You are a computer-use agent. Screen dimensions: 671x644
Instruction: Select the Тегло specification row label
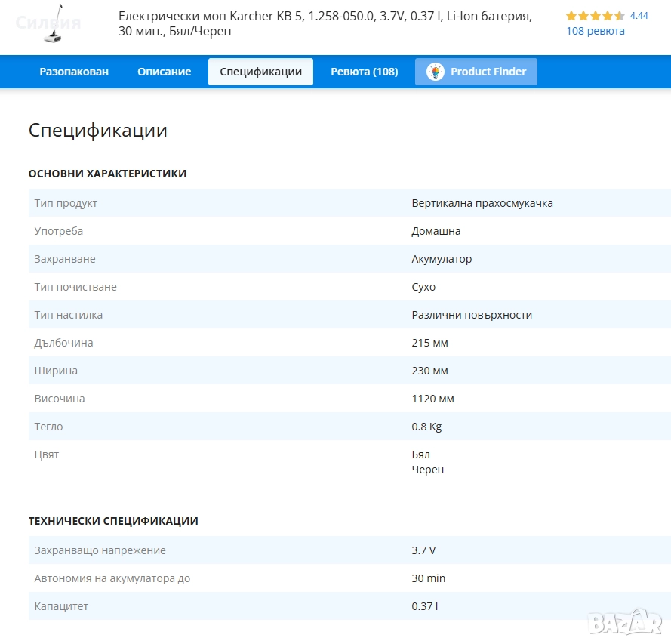click(x=48, y=427)
